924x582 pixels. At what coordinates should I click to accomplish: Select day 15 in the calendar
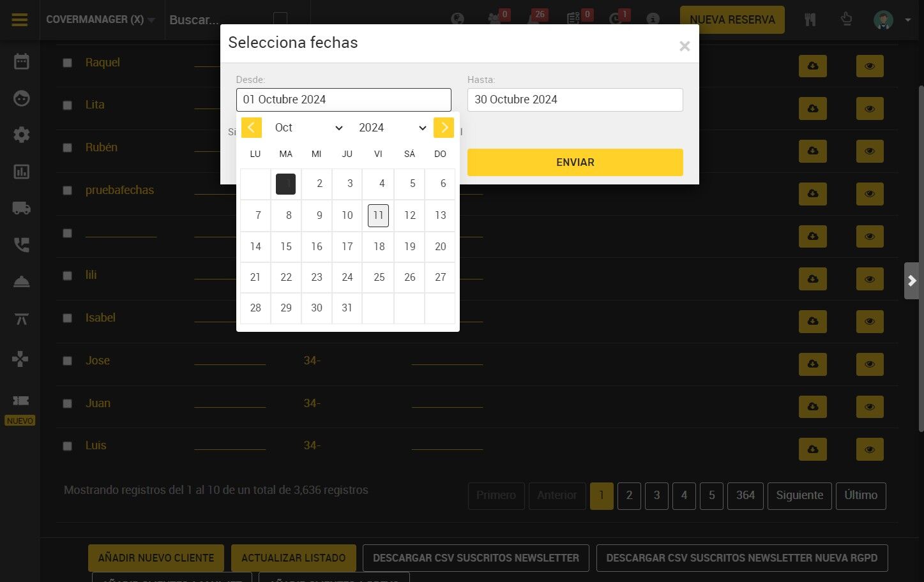[286, 246]
